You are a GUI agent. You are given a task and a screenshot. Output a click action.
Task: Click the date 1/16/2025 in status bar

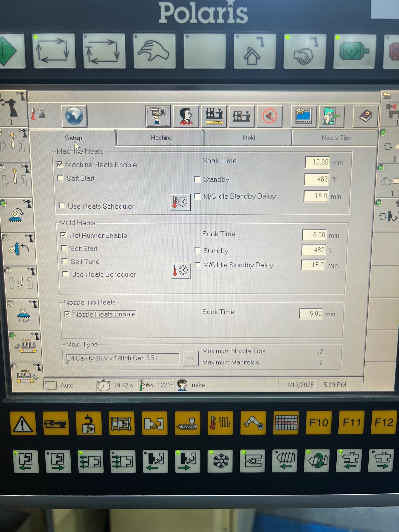coord(300,385)
